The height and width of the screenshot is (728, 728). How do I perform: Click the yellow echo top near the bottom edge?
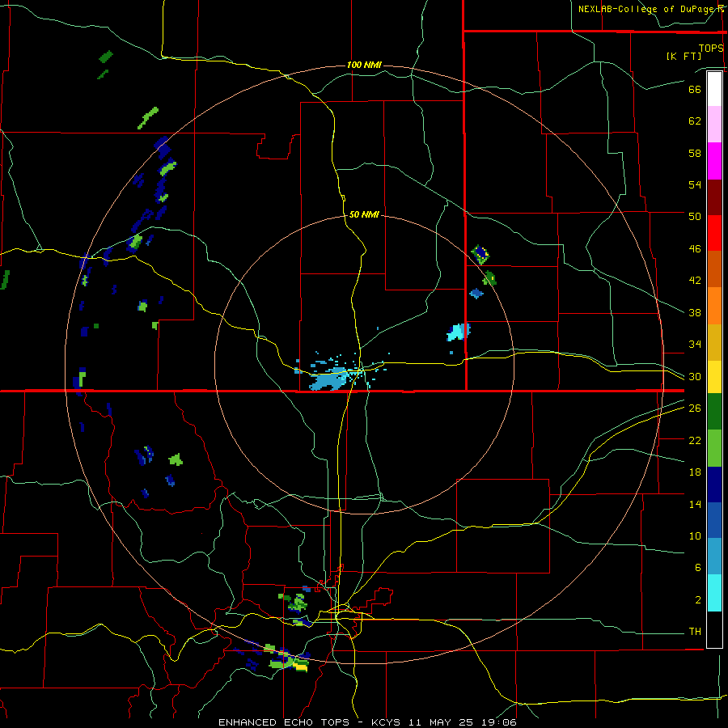pyautogui.click(x=300, y=667)
